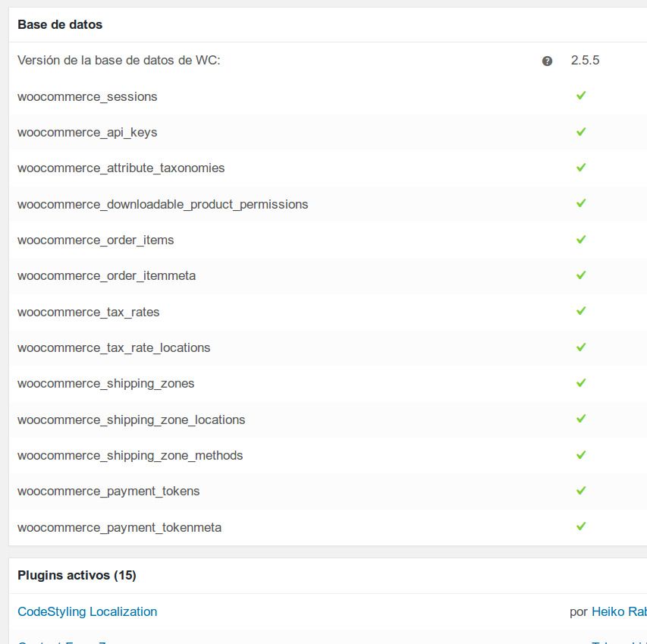Open the CodeStyling Localization plugin link

coord(87,611)
